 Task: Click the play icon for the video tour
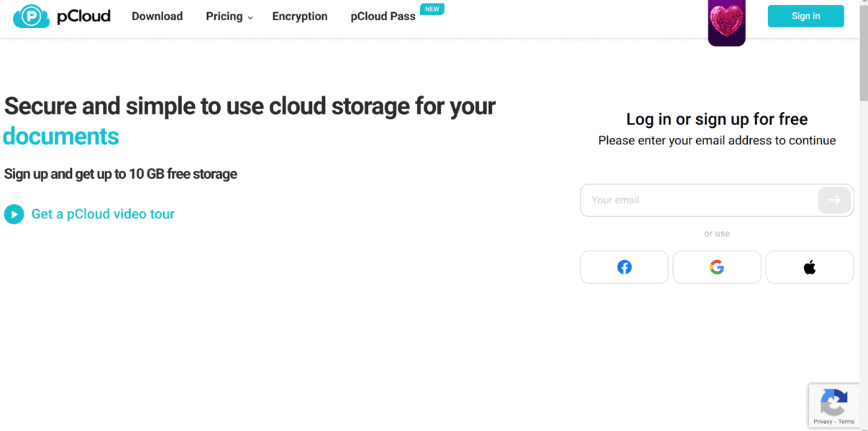[14, 214]
